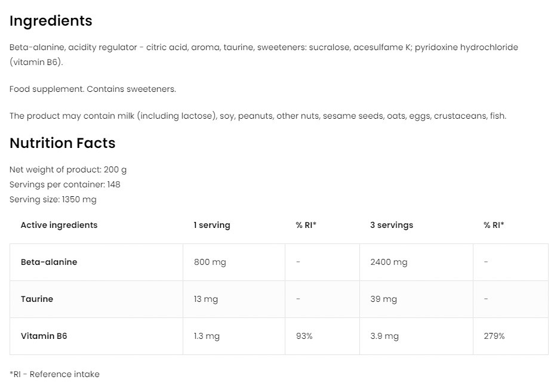
Task: Click the 800 mg cell
Action: 210,262
